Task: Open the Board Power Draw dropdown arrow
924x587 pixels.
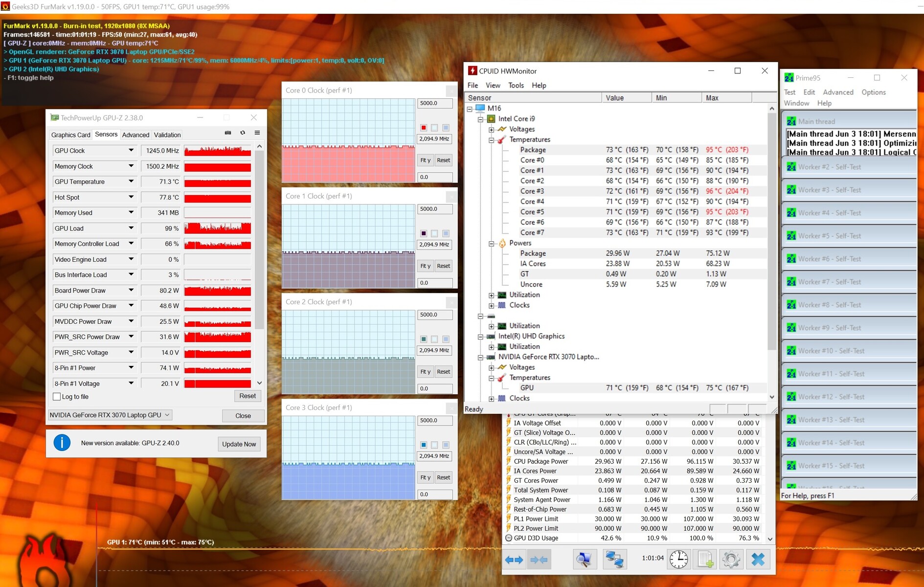Action: coord(131,290)
